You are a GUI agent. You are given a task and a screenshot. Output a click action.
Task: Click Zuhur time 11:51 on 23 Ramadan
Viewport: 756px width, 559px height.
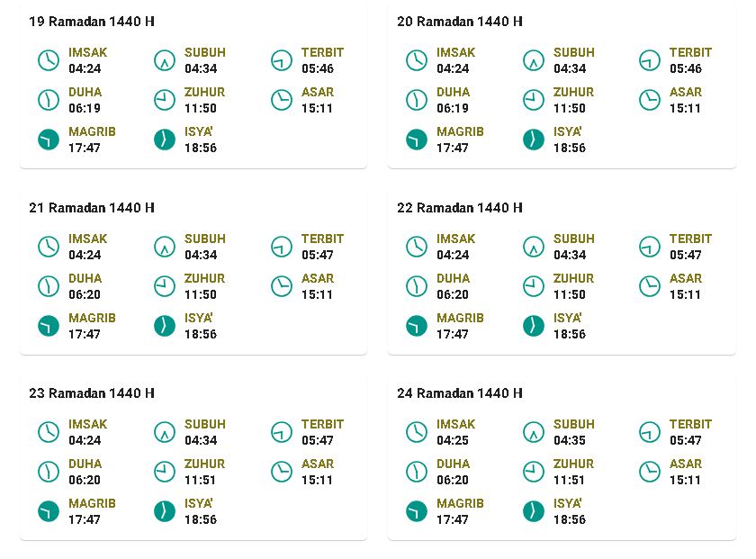coord(201,480)
